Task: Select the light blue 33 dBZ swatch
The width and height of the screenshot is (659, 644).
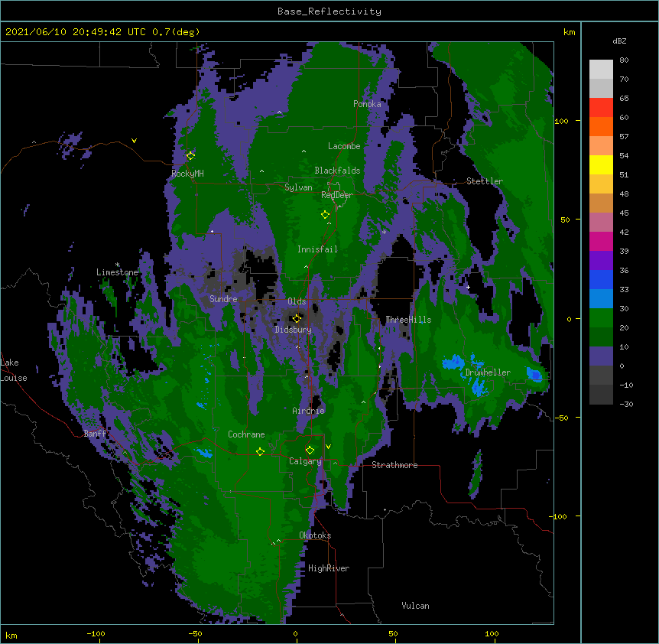Action: pos(601,298)
